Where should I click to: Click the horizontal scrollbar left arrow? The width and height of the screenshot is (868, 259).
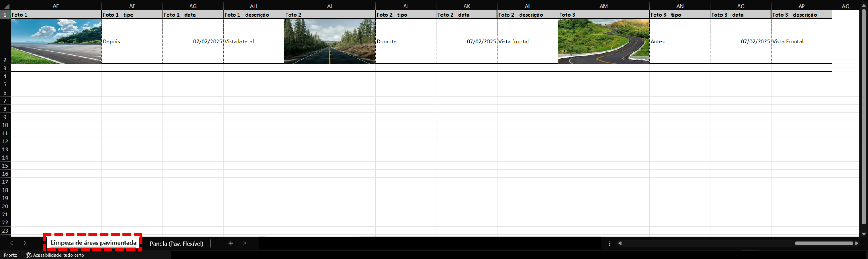coord(620,243)
